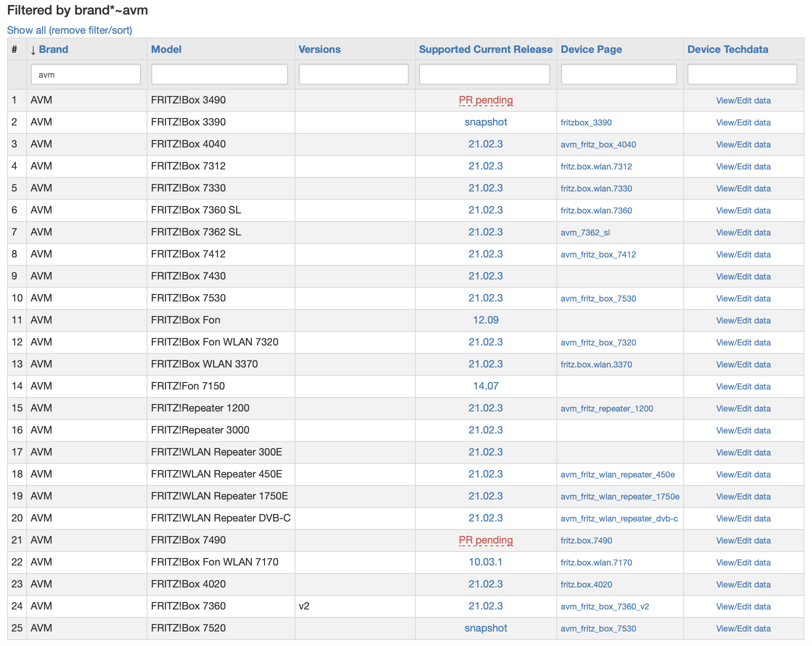Image resolution: width=812 pixels, height=646 pixels.
Task: Open snapshot link for FRITZ!Box 7520
Action: (486, 628)
